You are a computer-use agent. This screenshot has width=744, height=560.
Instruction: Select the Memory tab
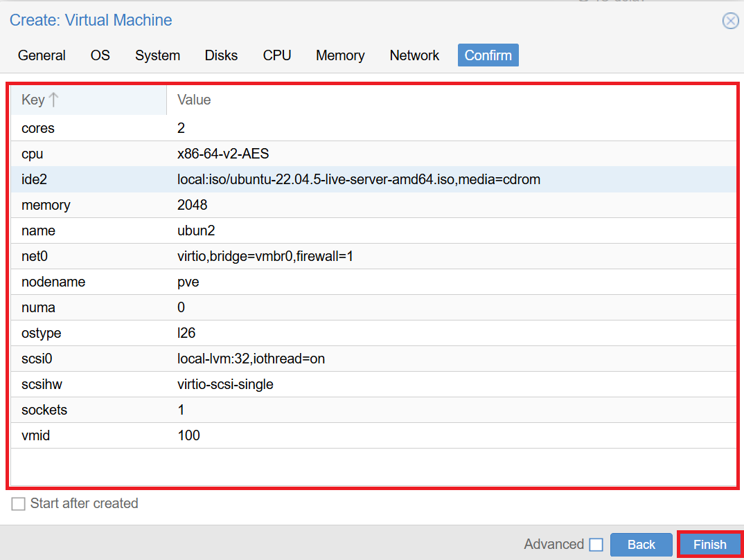pos(340,55)
